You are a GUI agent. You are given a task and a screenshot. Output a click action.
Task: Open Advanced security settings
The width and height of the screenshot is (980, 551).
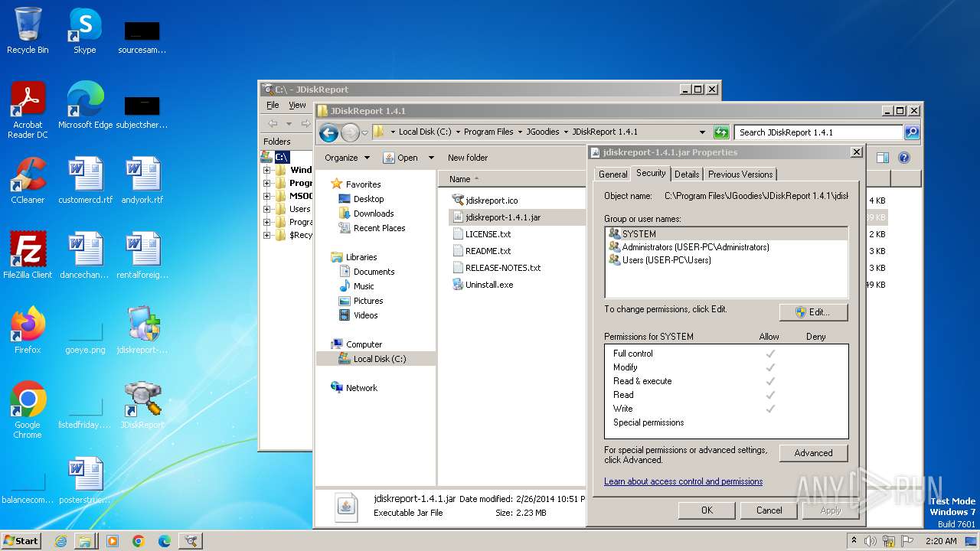(x=813, y=453)
